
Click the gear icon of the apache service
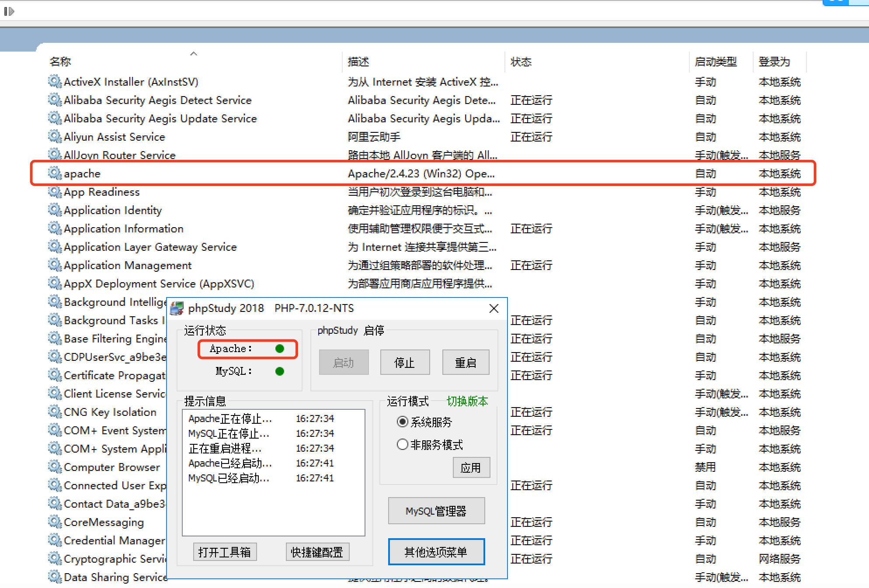[55, 173]
